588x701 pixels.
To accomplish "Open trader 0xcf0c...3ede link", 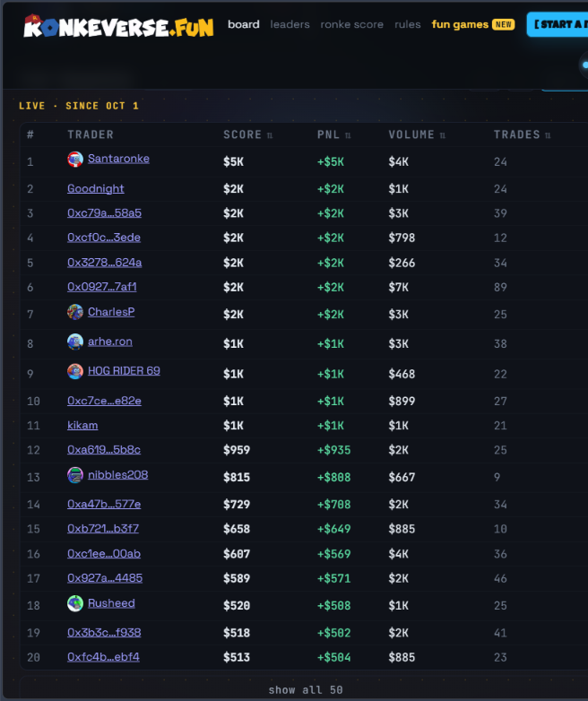I will pyautogui.click(x=104, y=238).
